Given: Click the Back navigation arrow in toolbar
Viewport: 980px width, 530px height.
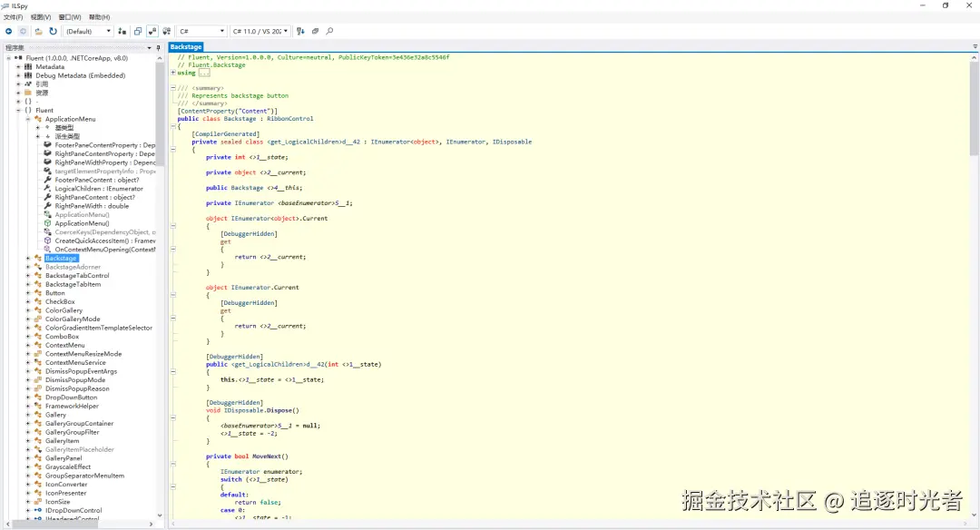Looking at the screenshot, I should (x=9, y=31).
